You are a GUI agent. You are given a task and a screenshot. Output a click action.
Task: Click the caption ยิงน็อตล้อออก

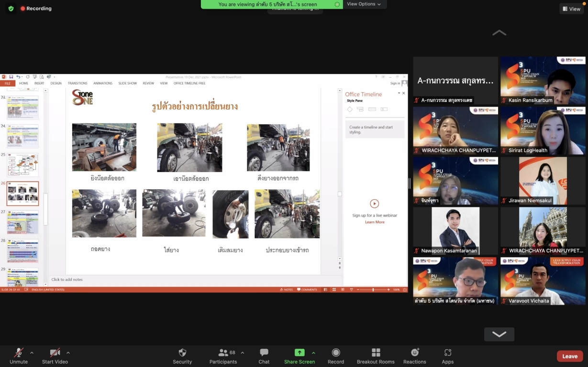click(x=108, y=178)
